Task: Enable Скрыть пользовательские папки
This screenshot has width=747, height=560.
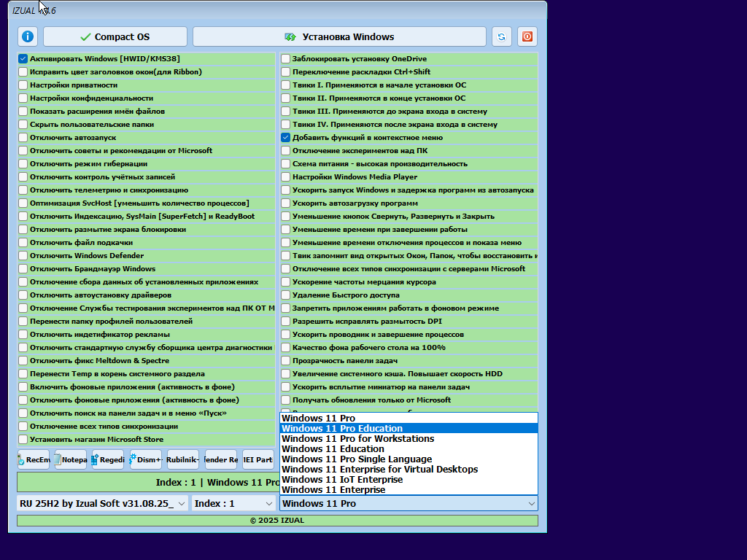Action: coord(23,124)
